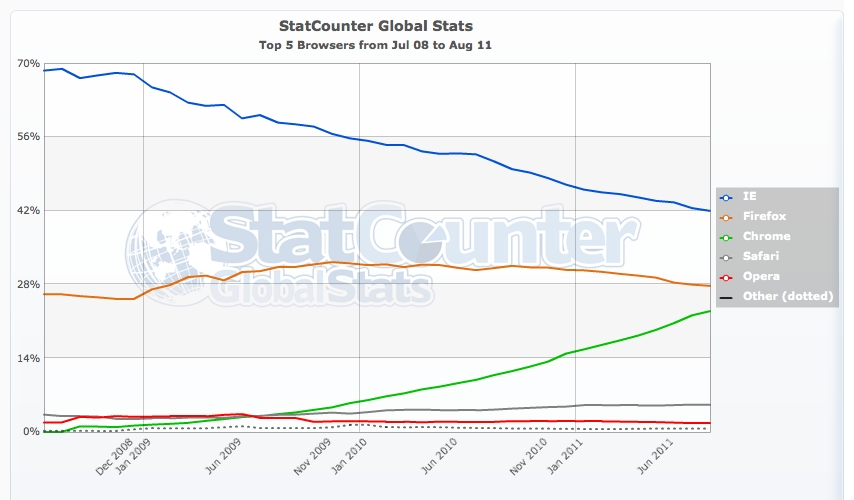
Task: Click the gray Safari legend marker
Action: tap(725, 256)
